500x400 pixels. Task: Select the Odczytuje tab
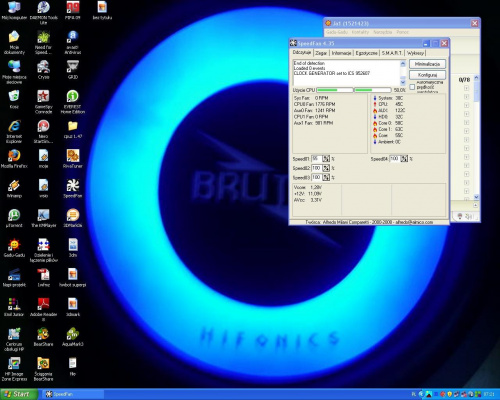point(302,52)
